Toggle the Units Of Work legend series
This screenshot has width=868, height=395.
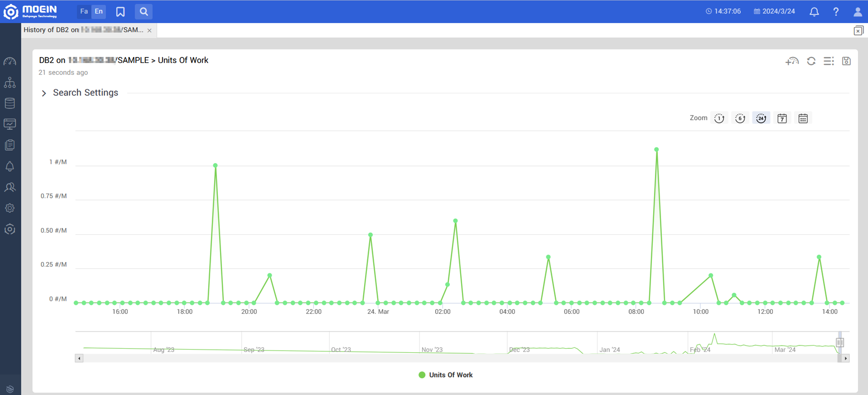(x=445, y=375)
